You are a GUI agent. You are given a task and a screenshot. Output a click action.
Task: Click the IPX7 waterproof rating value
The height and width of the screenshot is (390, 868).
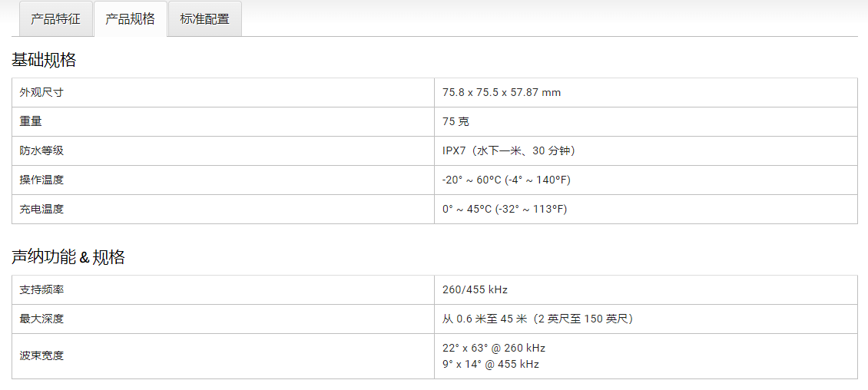tap(509, 150)
